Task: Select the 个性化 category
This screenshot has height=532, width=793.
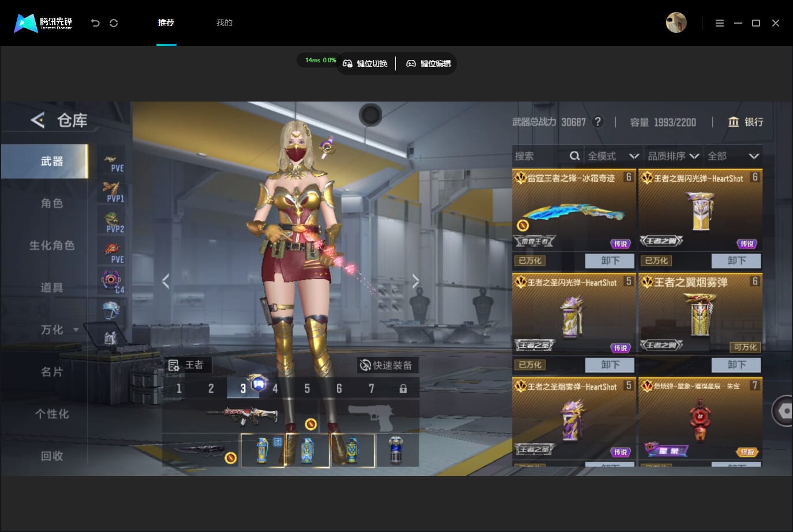Action: click(x=52, y=414)
